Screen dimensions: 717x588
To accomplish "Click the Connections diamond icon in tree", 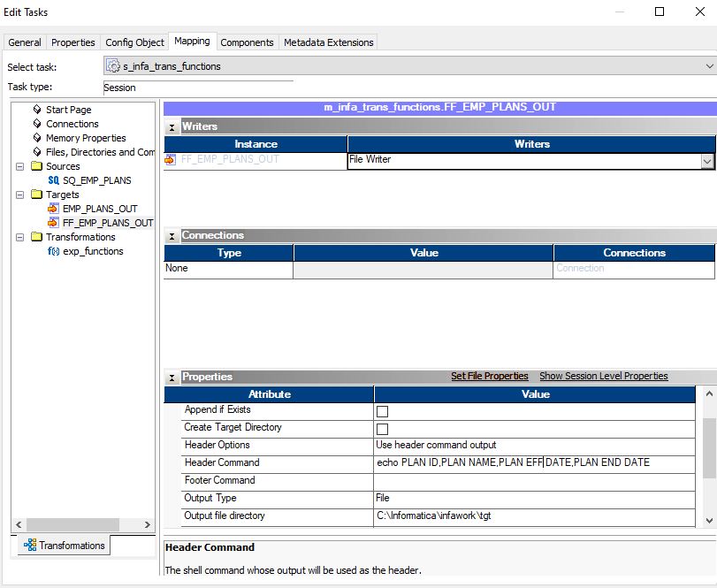I will [x=37, y=124].
